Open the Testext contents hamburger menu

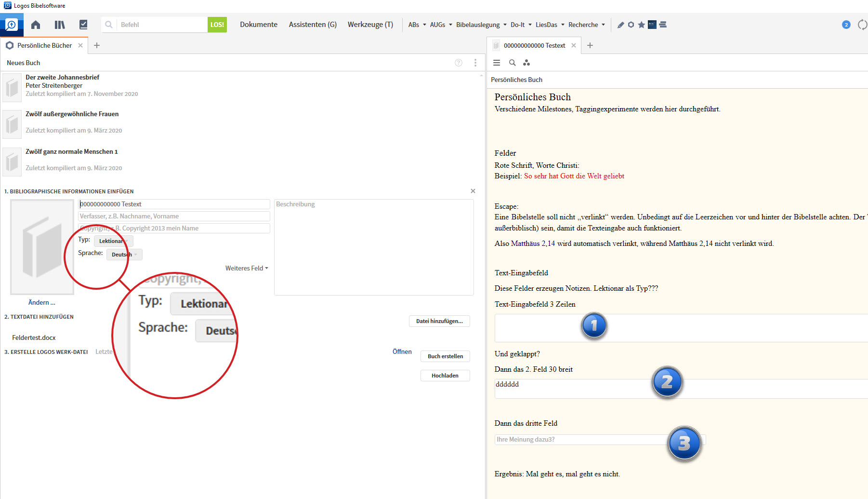[497, 63]
